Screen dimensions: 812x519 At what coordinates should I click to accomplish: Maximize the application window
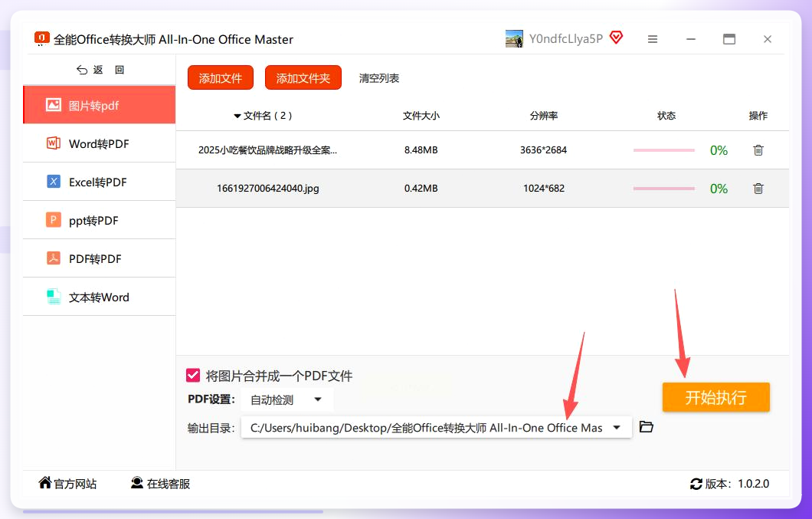(x=729, y=39)
